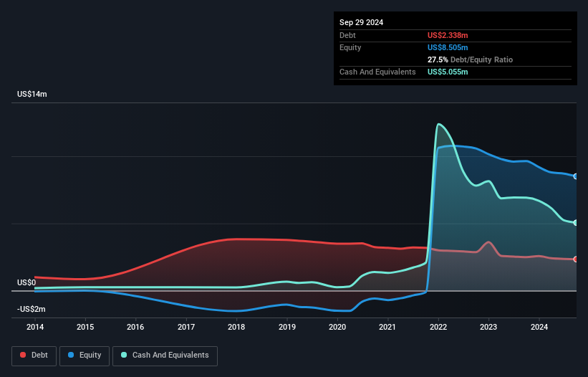Toggle Cash And Equivalents legend button

coord(165,355)
